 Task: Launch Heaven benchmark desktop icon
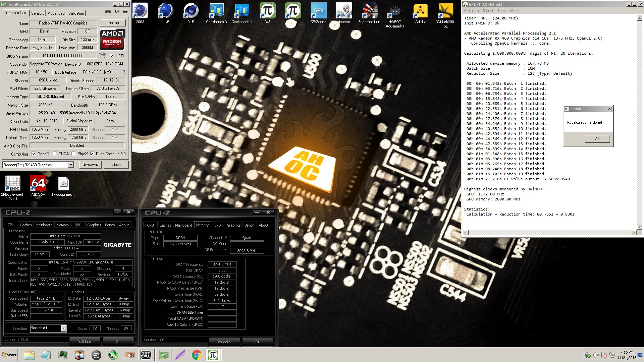pyautogui.click(x=343, y=13)
